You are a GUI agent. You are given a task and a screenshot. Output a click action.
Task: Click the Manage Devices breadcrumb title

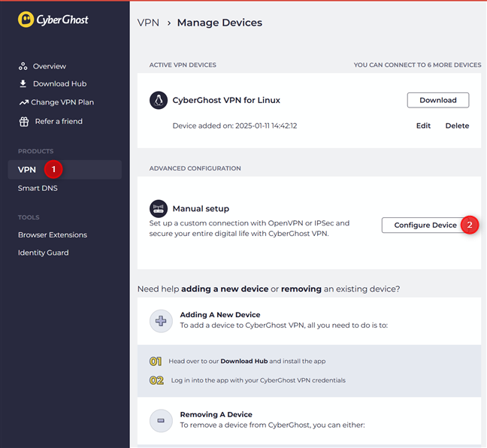pyautogui.click(x=219, y=23)
